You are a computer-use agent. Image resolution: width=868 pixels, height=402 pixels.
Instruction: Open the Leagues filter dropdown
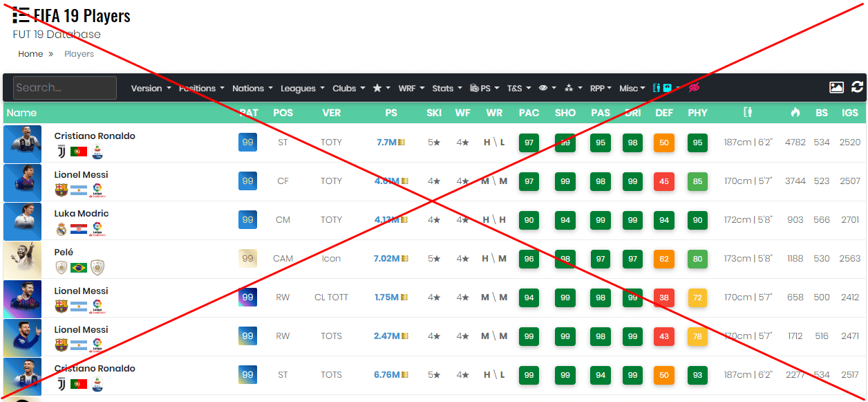pyautogui.click(x=303, y=88)
